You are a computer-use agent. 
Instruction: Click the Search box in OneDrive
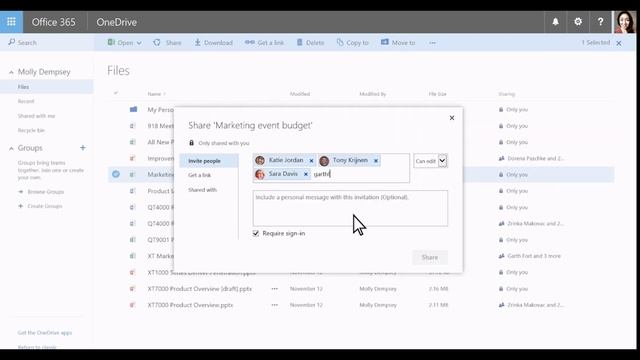point(47,42)
